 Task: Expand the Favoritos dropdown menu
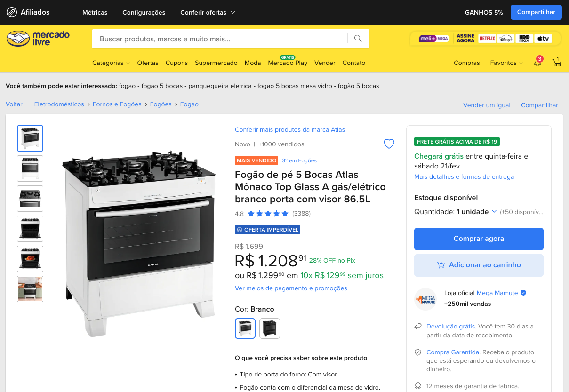[x=506, y=63]
